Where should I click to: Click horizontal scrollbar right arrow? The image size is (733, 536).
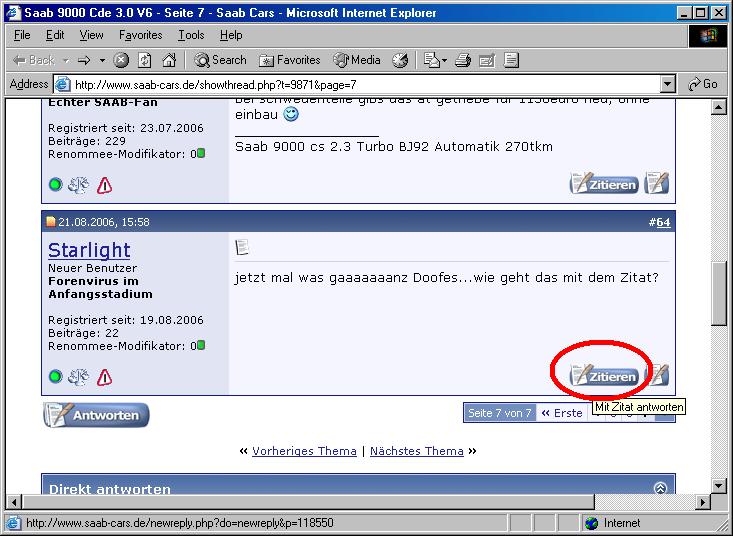702,502
